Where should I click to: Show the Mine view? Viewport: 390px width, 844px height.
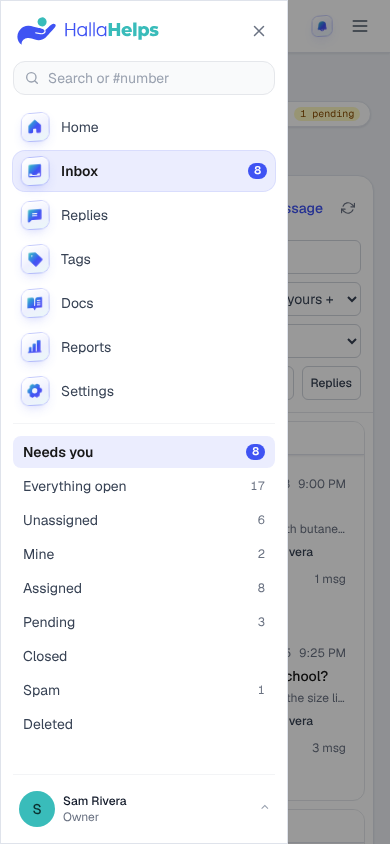pyautogui.click(x=144, y=554)
